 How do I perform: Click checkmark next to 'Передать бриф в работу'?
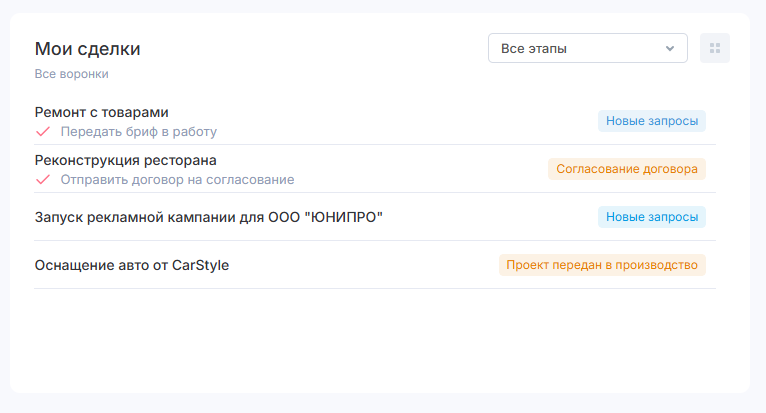point(43,131)
